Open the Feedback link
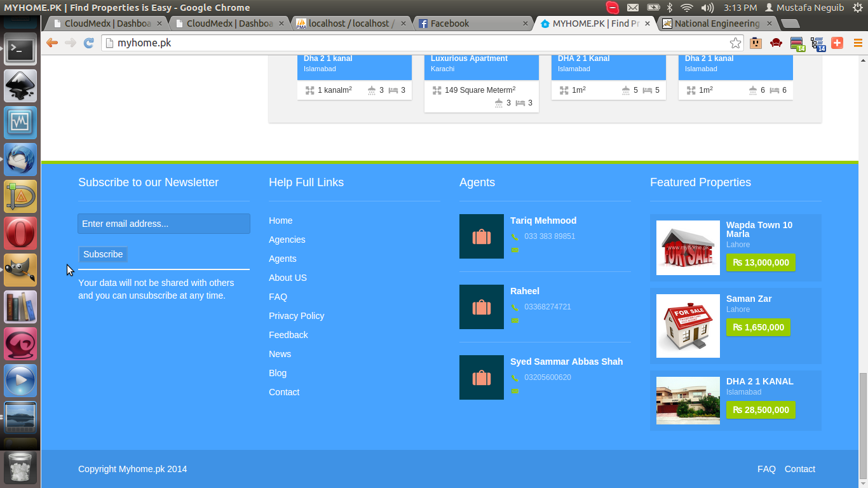868x488 pixels. (288, 335)
